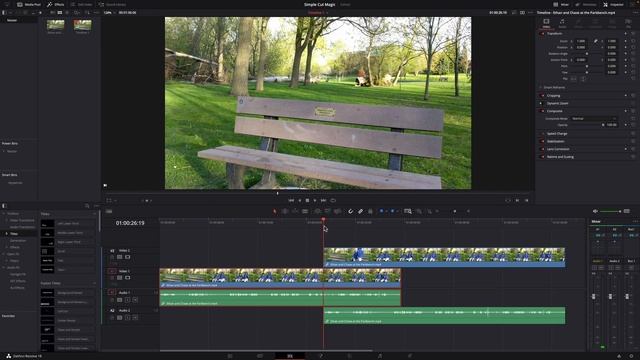The width and height of the screenshot is (640, 360).
Task: Click the Overwrite Clip toolbar icon
Action: (x=327, y=211)
